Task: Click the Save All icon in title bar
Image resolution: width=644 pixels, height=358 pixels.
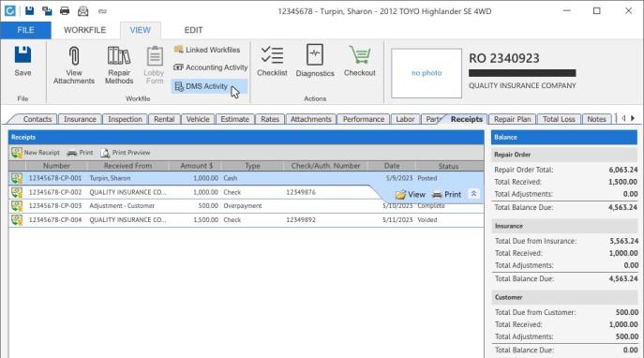Action: (47, 10)
